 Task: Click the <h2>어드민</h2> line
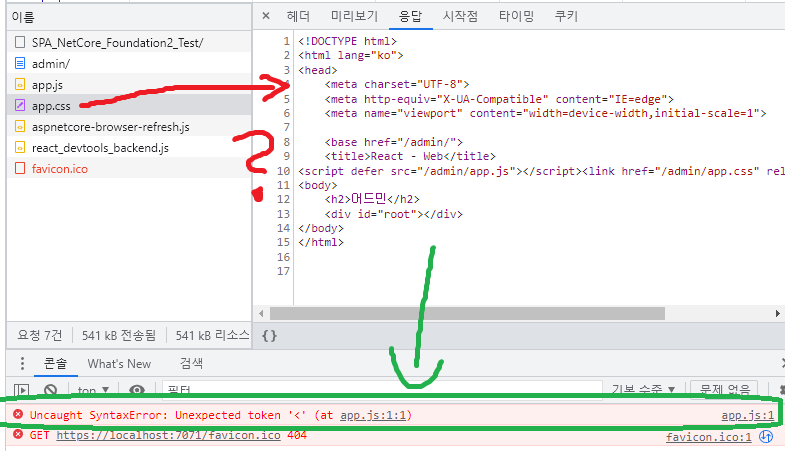(372, 199)
